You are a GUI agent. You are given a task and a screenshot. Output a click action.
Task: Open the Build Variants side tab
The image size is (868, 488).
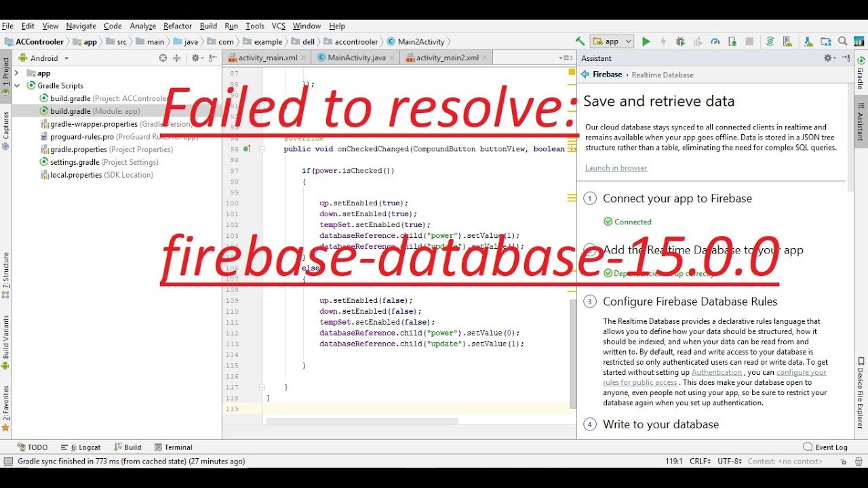(6, 342)
